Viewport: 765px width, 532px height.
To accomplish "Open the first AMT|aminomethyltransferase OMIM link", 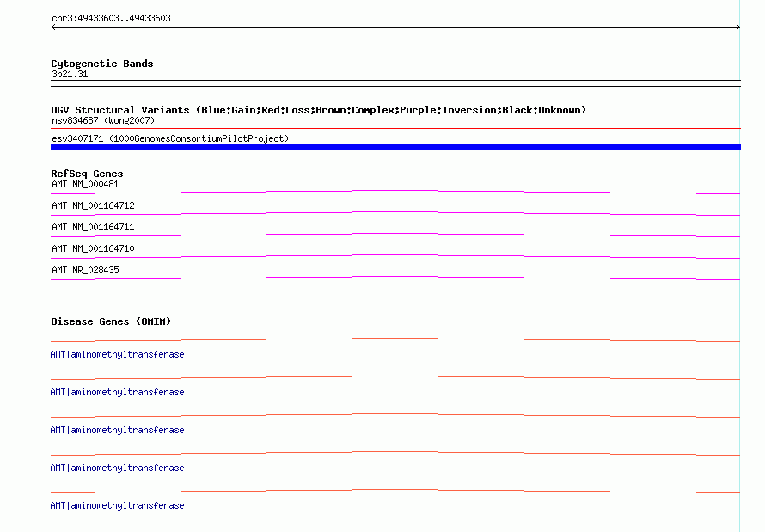I will 117,354.
